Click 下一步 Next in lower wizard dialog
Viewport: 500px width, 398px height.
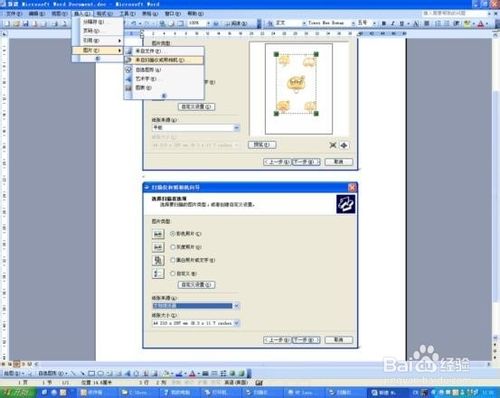[306, 340]
